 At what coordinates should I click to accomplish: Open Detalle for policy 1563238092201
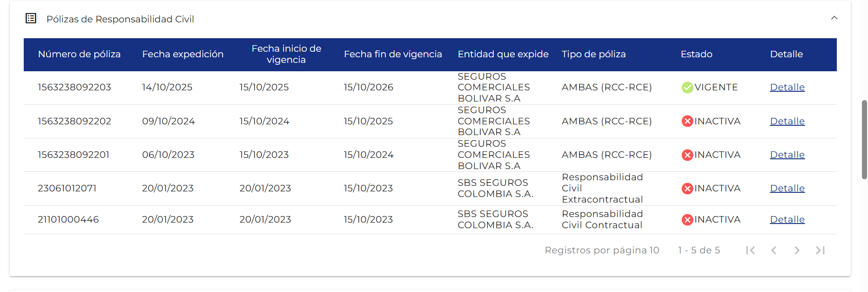[x=787, y=155]
